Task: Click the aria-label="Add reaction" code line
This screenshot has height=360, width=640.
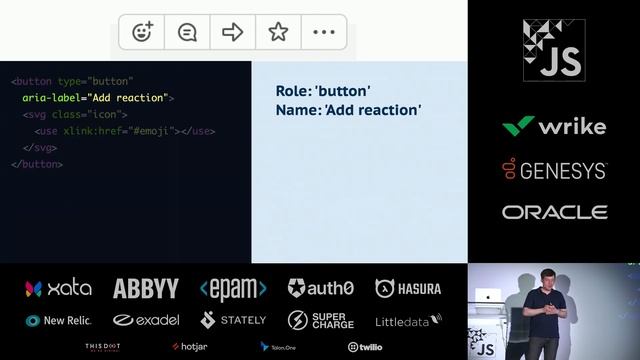Action: (98, 98)
